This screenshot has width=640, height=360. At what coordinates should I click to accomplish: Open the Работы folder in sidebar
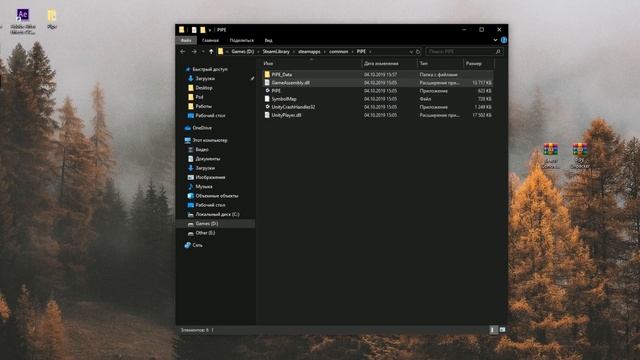tap(203, 107)
